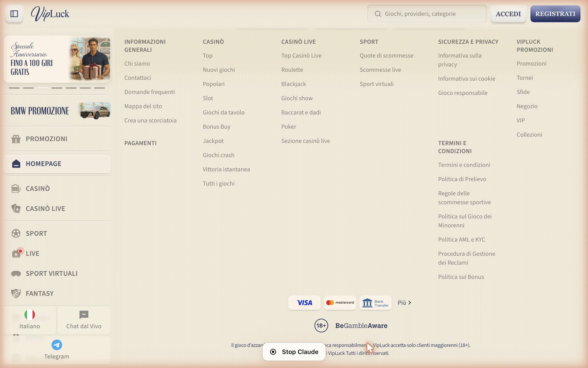Click the gamepad icon beside Sport Virtuali
Viewport: 588px width, 368px height.
point(16,274)
